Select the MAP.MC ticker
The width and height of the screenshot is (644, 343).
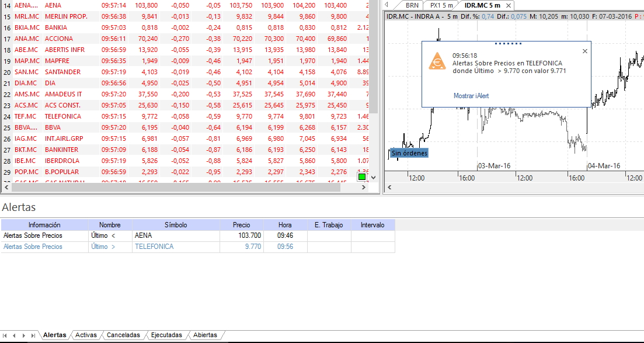[27, 61]
